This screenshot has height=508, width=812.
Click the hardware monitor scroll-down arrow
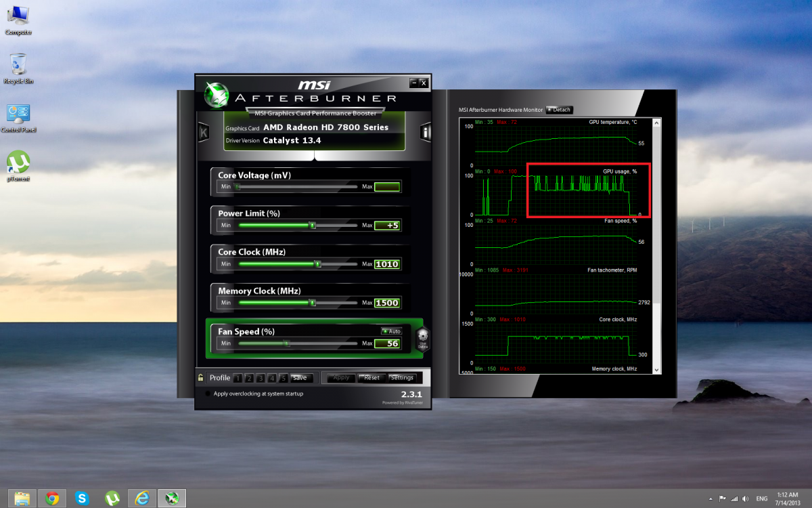(x=656, y=368)
